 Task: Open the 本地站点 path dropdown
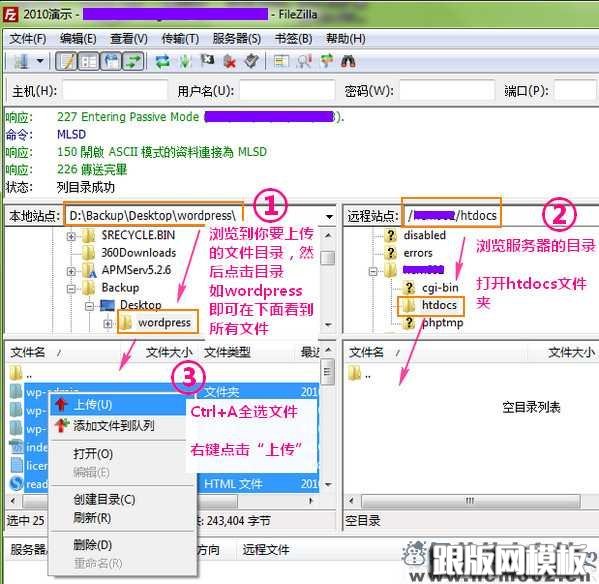tap(329, 217)
